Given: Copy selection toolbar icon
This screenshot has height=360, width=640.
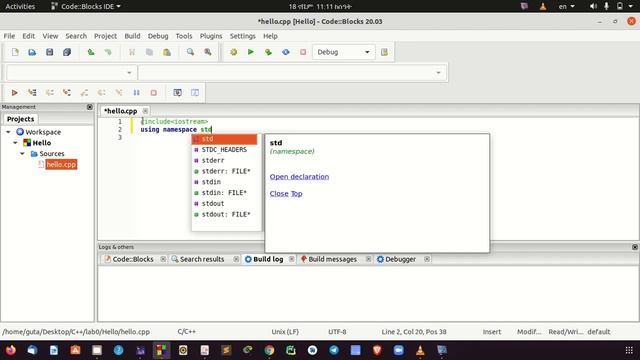Looking at the screenshot, I should coord(149,52).
